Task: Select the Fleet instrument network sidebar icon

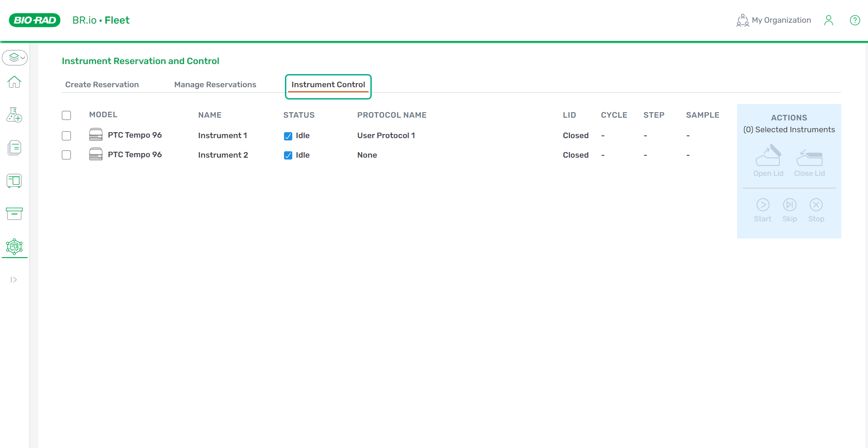Action: click(x=15, y=247)
